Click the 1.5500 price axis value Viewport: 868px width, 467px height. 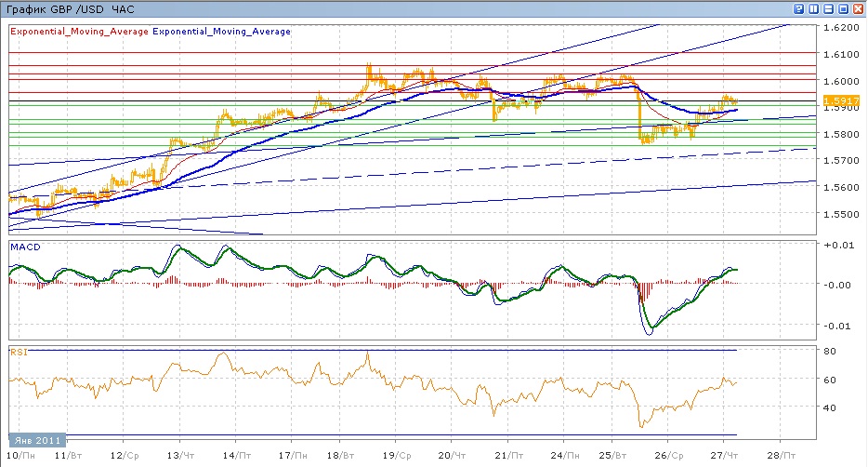841,214
